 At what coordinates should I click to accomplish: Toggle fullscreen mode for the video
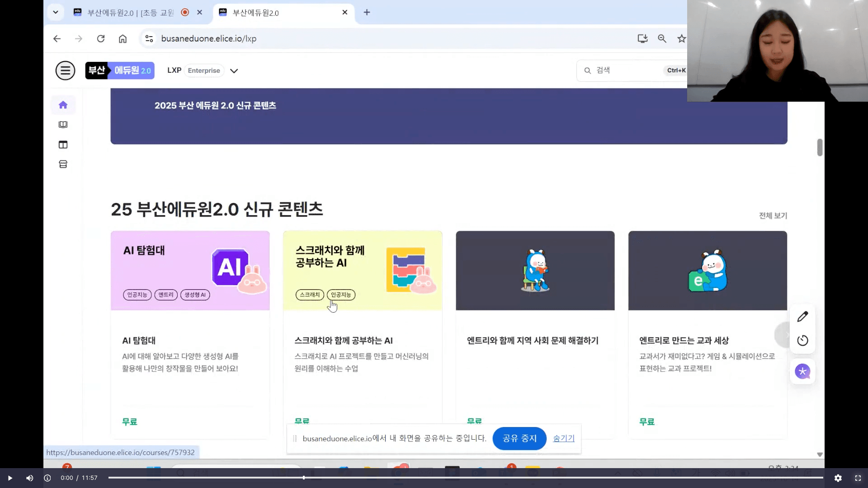(858, 478)
